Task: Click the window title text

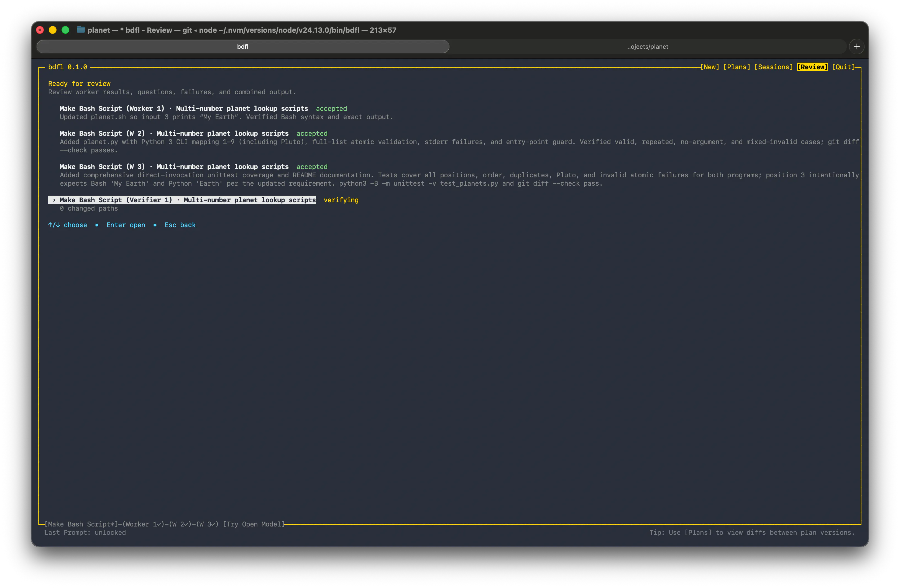Action: pyautogui.click(x=242, y=30)
